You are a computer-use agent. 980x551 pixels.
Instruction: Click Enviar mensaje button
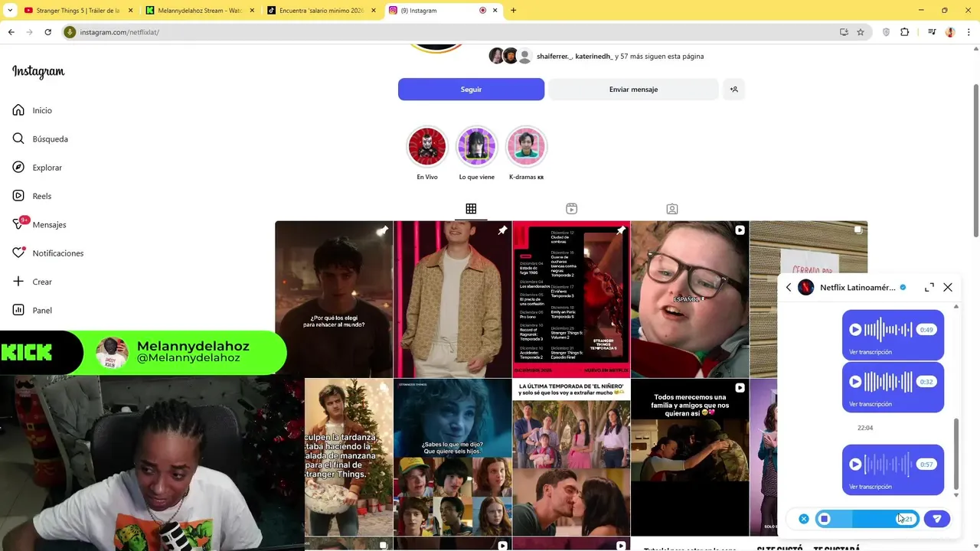tap(633, 90)
